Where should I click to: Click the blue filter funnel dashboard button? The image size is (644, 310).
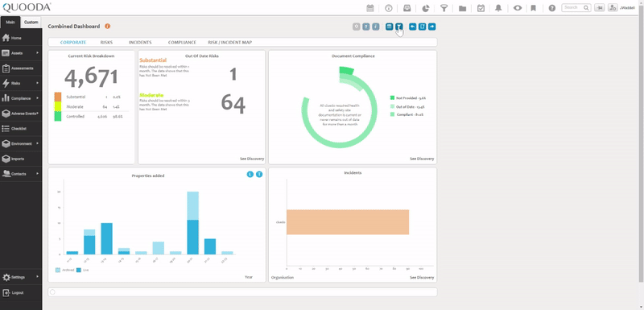pyautogui.click(x=399, y=27)
